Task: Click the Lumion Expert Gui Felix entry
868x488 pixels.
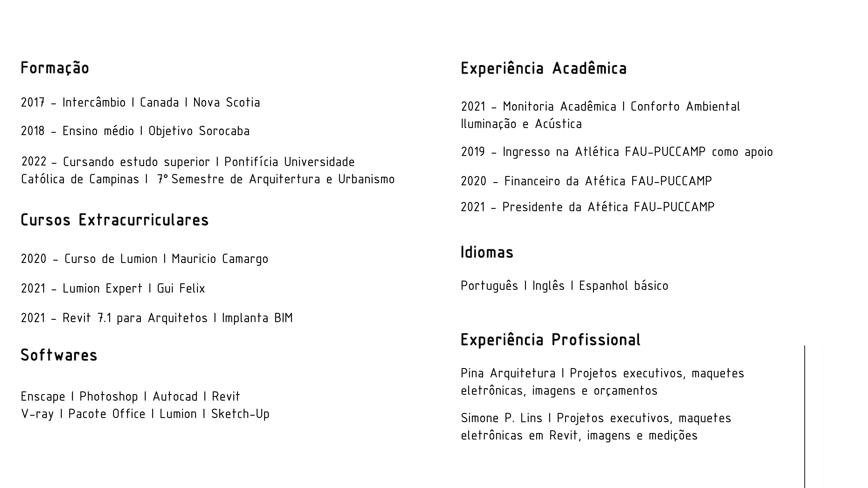Action: (x=113, y=289)
